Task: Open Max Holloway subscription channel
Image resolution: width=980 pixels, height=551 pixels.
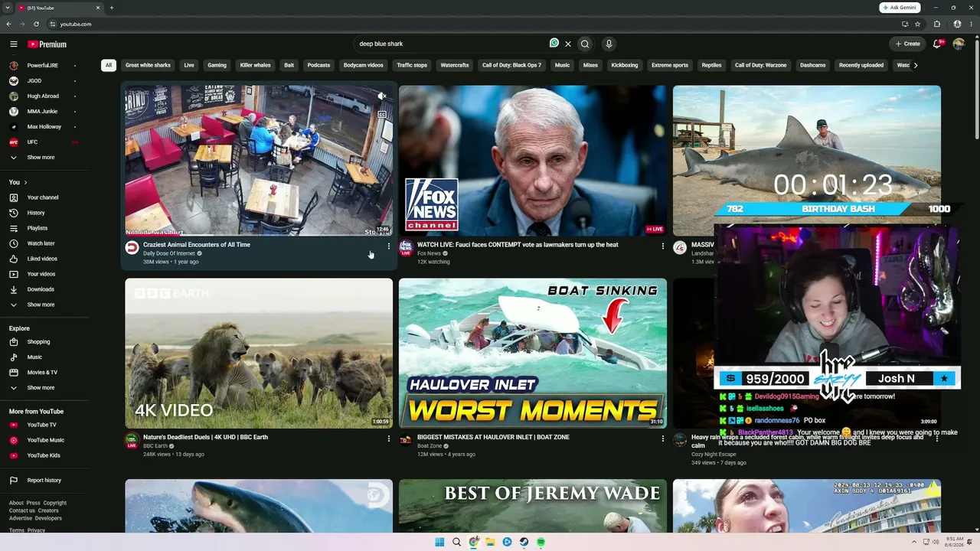Action: 44,127
